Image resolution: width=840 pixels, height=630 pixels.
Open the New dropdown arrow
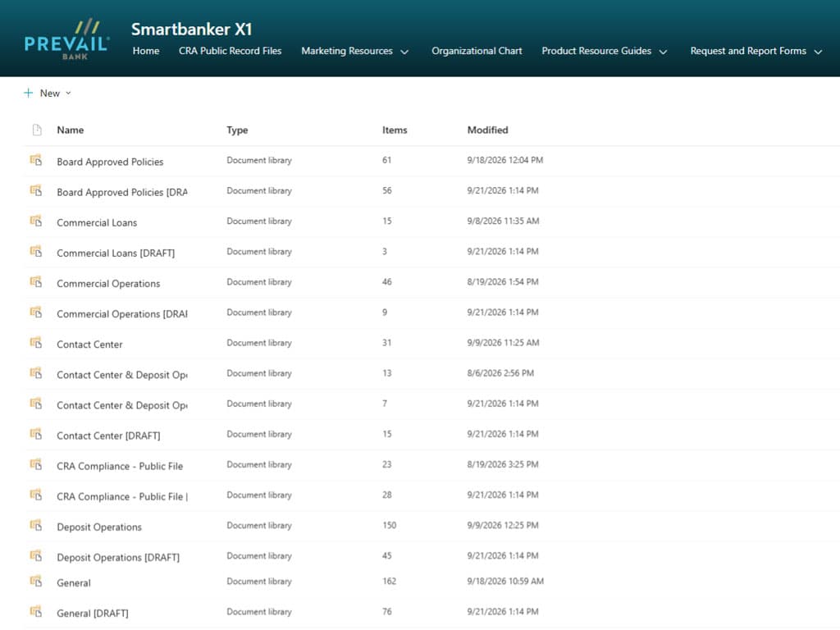pos(68,94)
